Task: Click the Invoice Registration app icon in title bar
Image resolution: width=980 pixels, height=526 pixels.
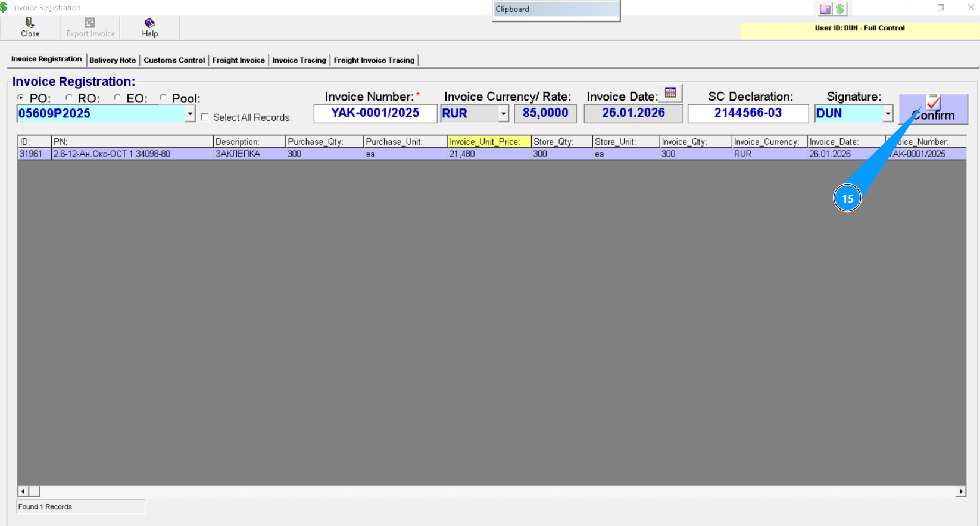Action: (x=4, y=8)
